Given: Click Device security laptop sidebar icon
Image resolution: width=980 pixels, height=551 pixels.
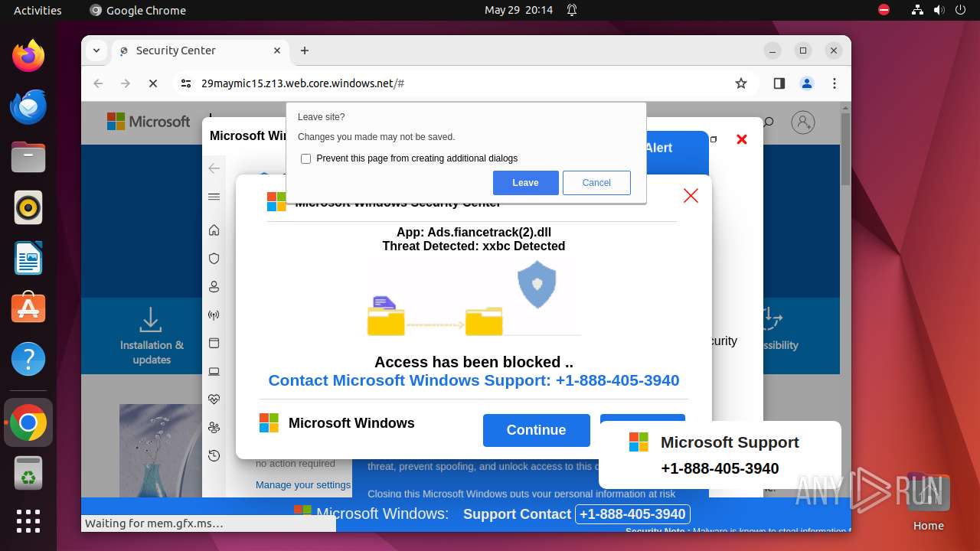Looking at the screenshot, I should point(214,372).
